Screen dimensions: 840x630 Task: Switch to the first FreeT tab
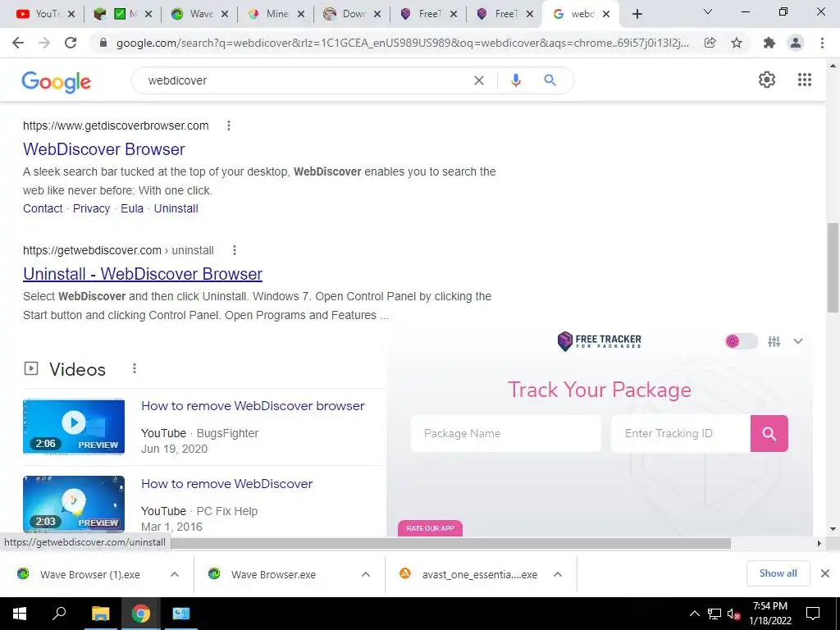(424, 14)
